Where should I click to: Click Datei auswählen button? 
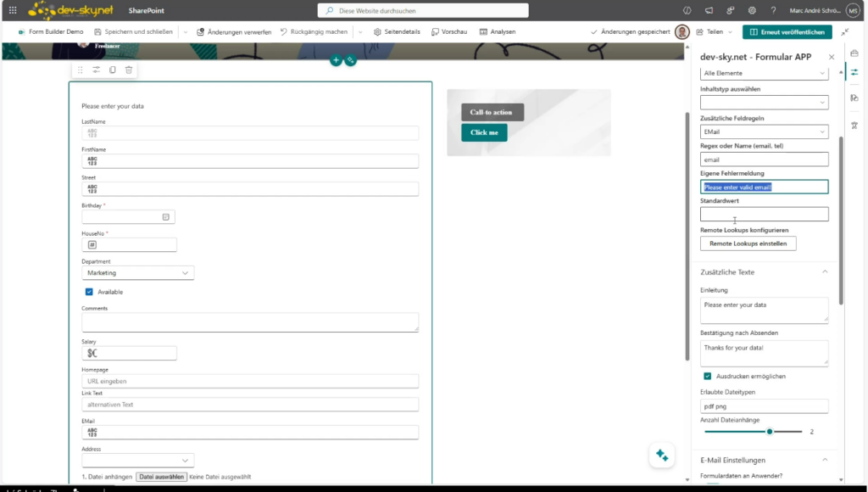tap(162, 477)
